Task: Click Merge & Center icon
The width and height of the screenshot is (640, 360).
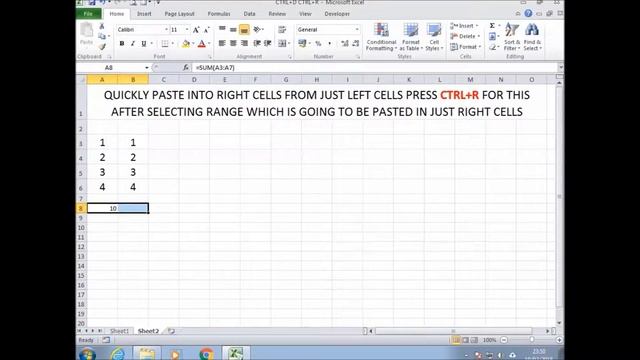Action: coord(282,43)
